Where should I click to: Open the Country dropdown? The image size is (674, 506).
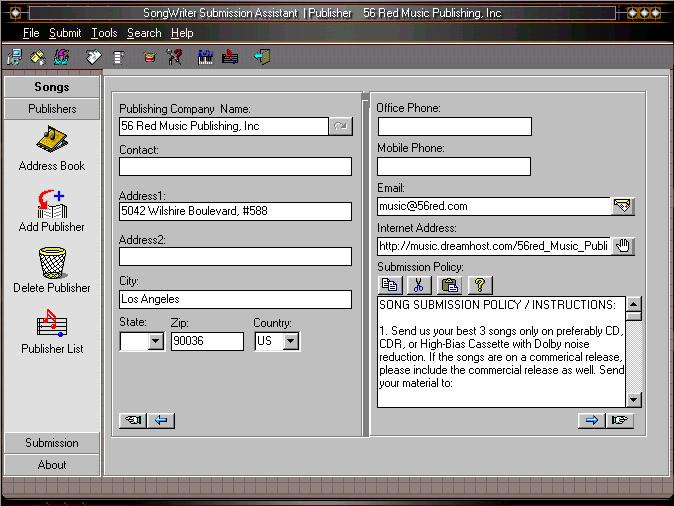(x=291, y=341)
